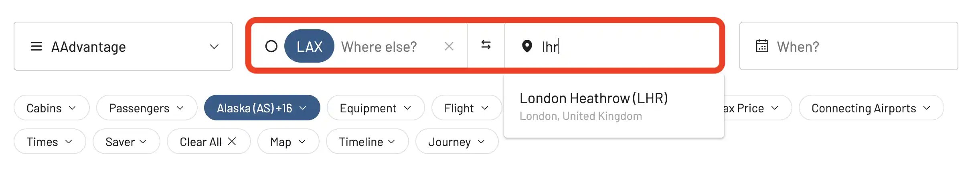Image resolution: width=980 pixels, height=183 pixels.
Task: Open the Map view menu
Action: pyautogui.click(x=288, y=141)
